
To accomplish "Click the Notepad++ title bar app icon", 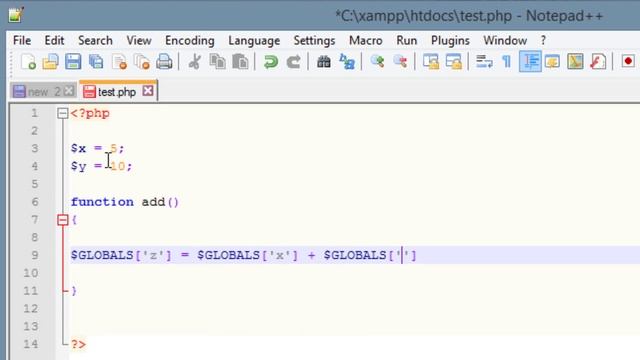I will click(x=16, y=15).
